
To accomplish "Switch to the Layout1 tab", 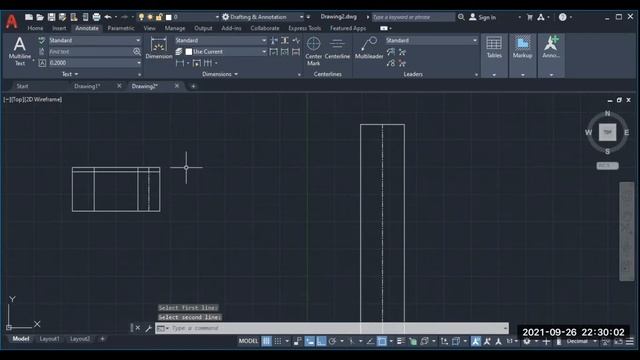I will coord(49,339).
